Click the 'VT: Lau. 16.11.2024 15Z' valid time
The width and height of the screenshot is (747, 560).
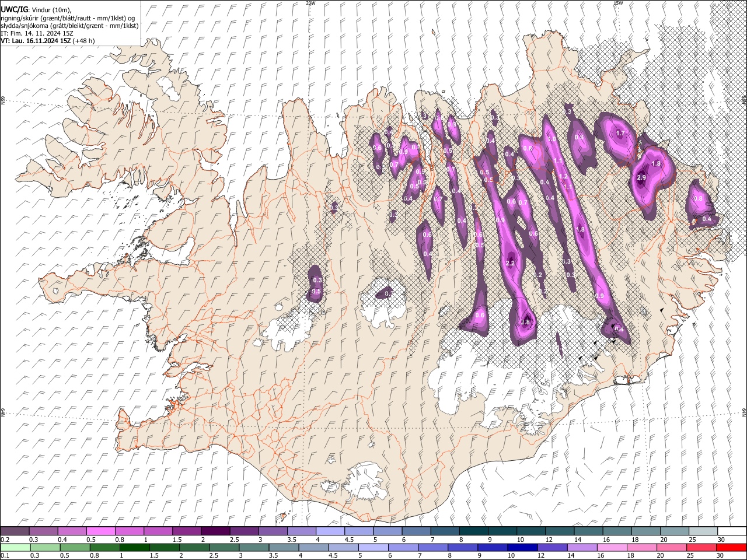tap(36, 41)
